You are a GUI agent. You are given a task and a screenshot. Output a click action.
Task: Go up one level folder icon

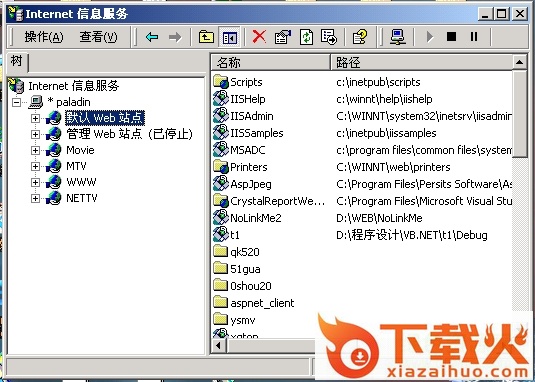coord(206,36)
